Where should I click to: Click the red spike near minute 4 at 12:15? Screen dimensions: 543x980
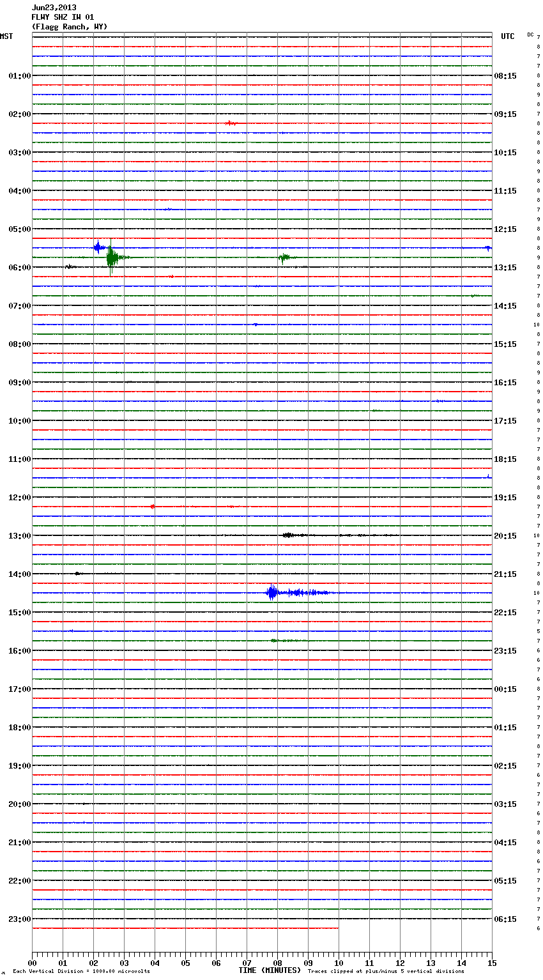(152, 506)
